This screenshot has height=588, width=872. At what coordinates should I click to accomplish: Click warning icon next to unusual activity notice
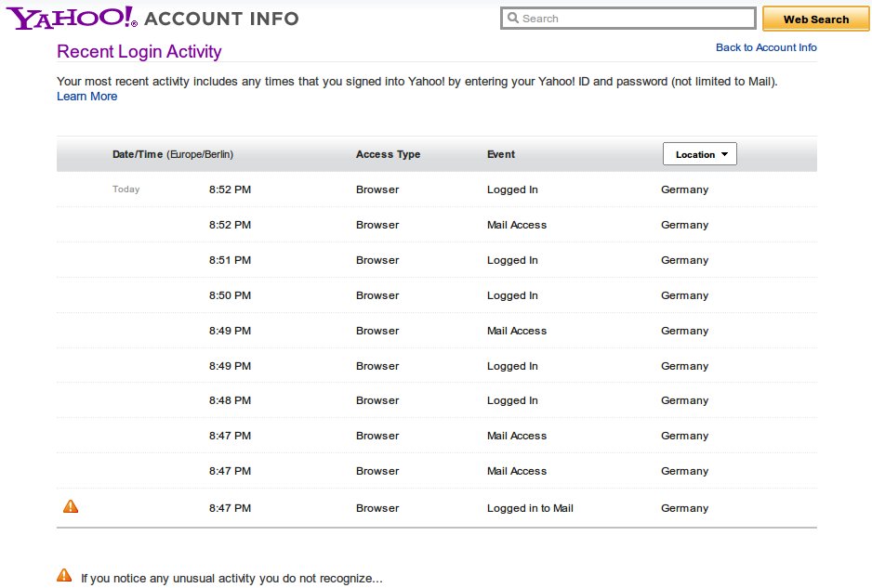[x=64, y=575]
